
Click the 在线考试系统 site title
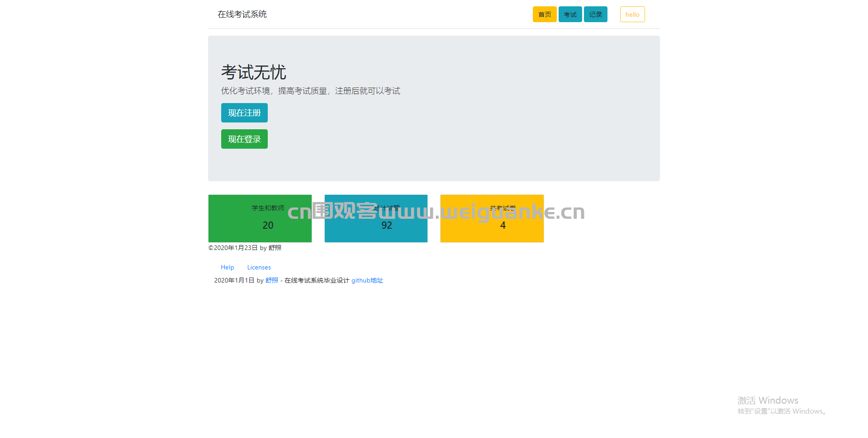click(x=242, y=14)
